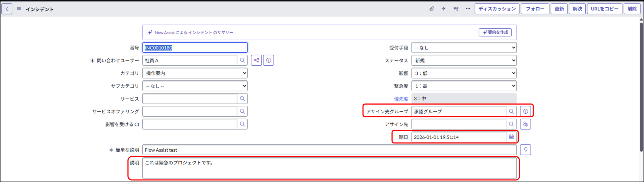Open the activity stream icon
Screen dimensions: 644x182
pos(444,9)
